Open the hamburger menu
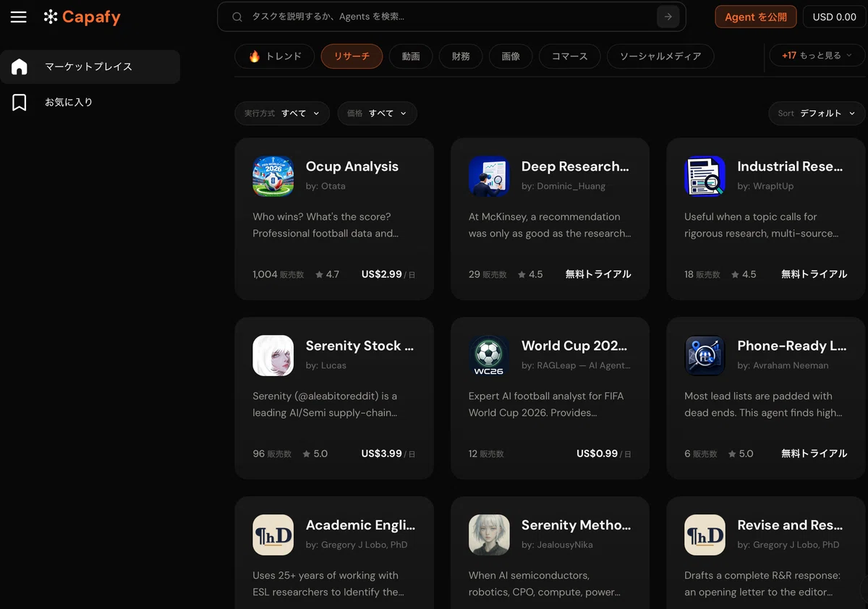This screenshot has height=609, width=868. (19, 17)
